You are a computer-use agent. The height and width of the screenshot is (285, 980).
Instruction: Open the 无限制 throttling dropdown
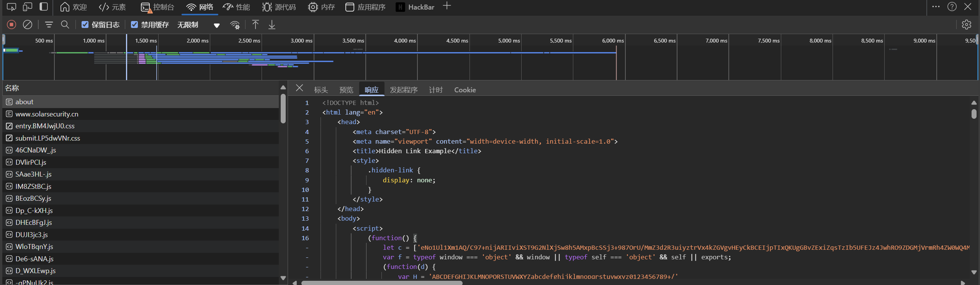click(198, 25)
